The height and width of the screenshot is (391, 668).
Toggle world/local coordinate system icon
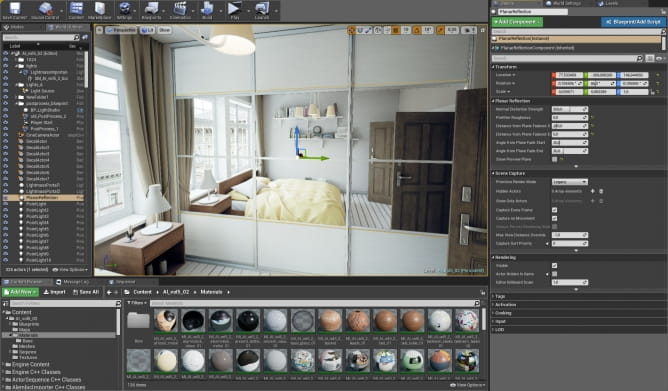377,30
